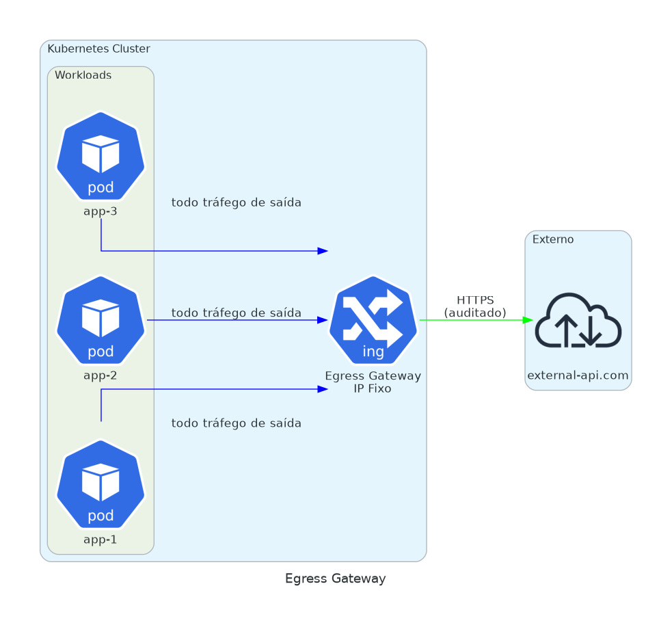Click the blue arrowhead of app-3's arrow

323,251
